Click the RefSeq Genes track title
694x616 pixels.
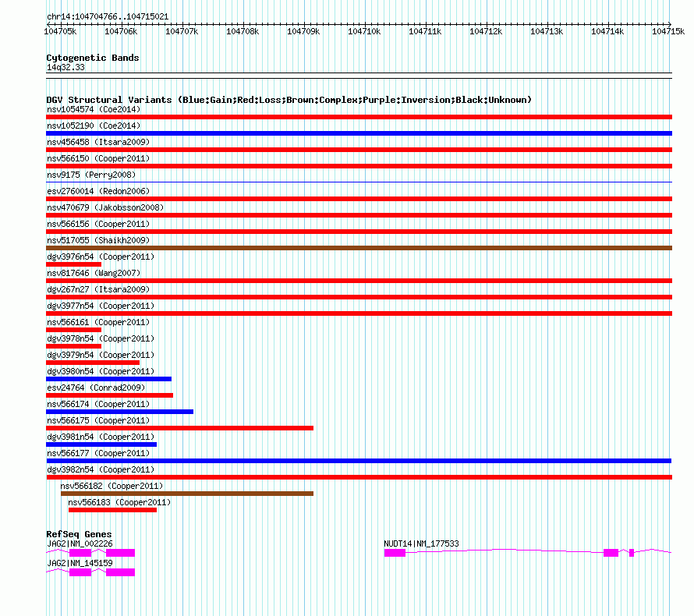(x=79, y=534)
